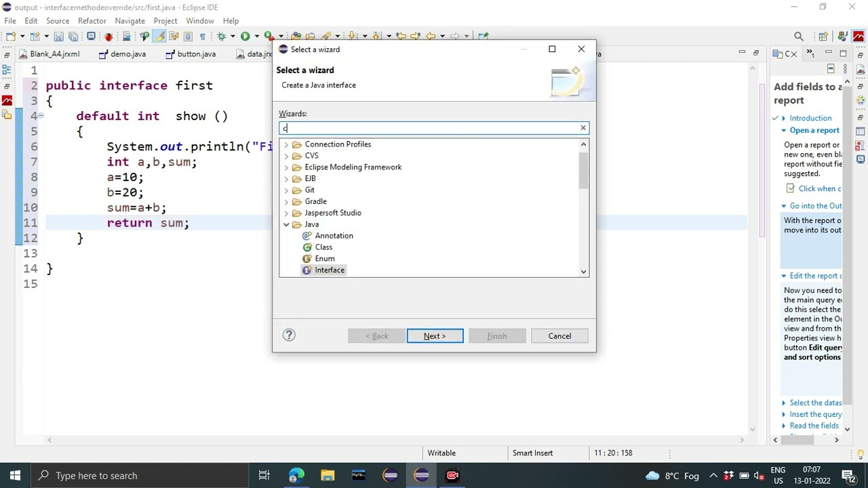Switch to the demo.java editor tab
Screen dimensions: 868x488
tap(123, 54)
